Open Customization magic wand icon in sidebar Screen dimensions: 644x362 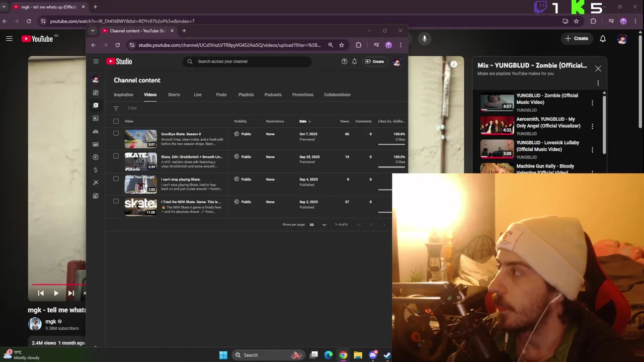point(96,183)
